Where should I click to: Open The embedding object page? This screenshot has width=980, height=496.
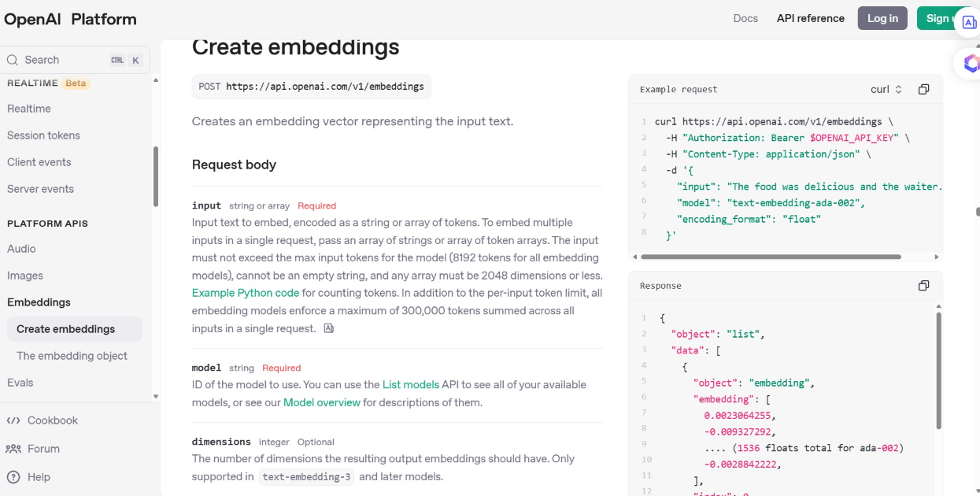[x=72, y=356]
